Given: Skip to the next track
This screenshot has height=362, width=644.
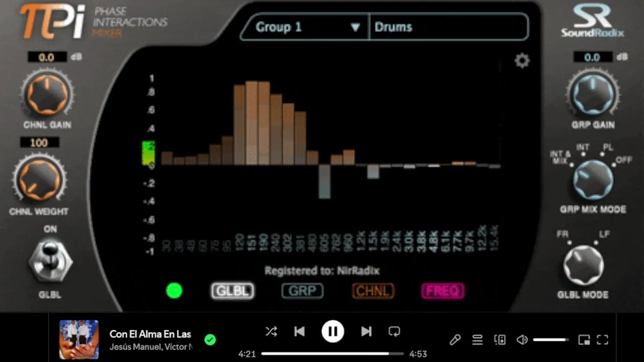Looking at the screenshot, I should point(366,331).
